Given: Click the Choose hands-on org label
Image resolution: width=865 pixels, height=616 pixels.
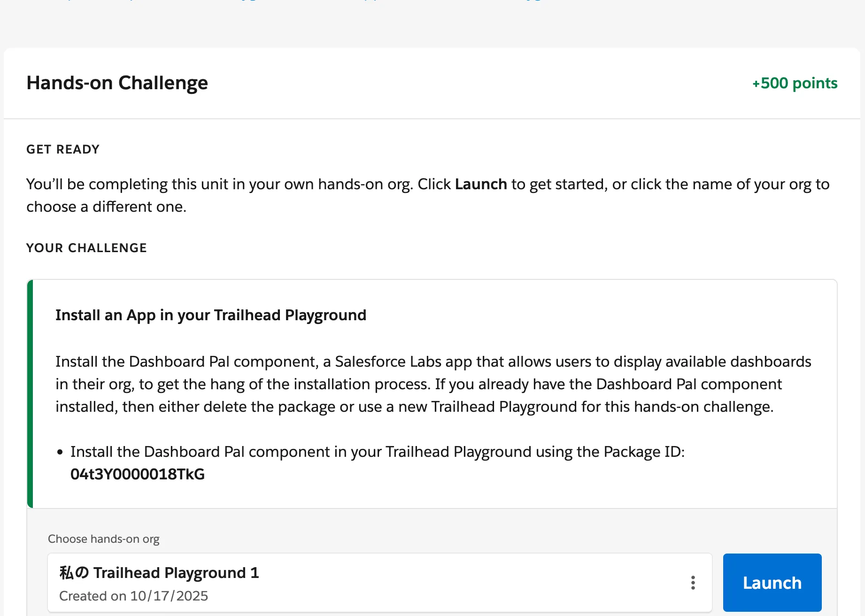Looking at the screenshot, I should (x=104, y=539).
